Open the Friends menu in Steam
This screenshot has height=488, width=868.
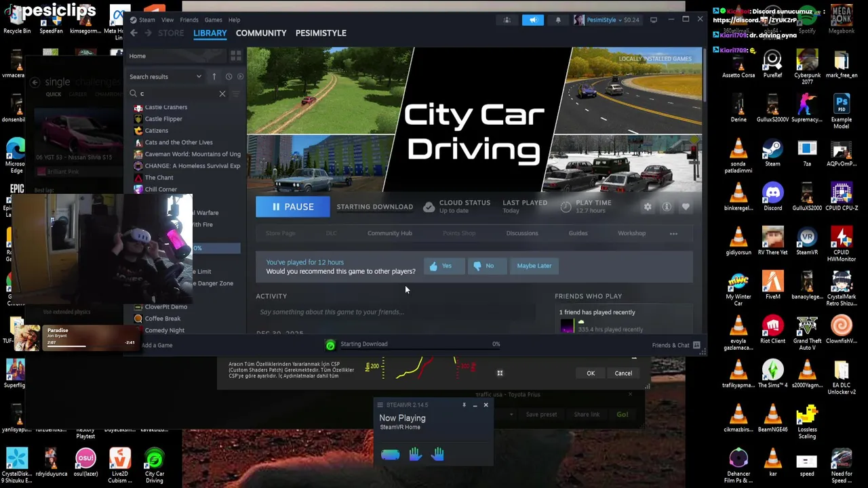[x=189, y=20]
